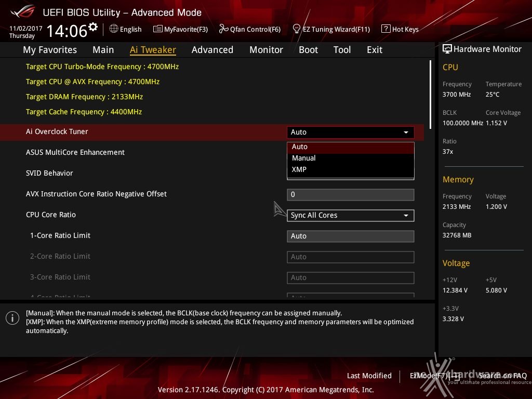
Task: Click the Qfan Control fan icon
Action: [x=223, y=29]
